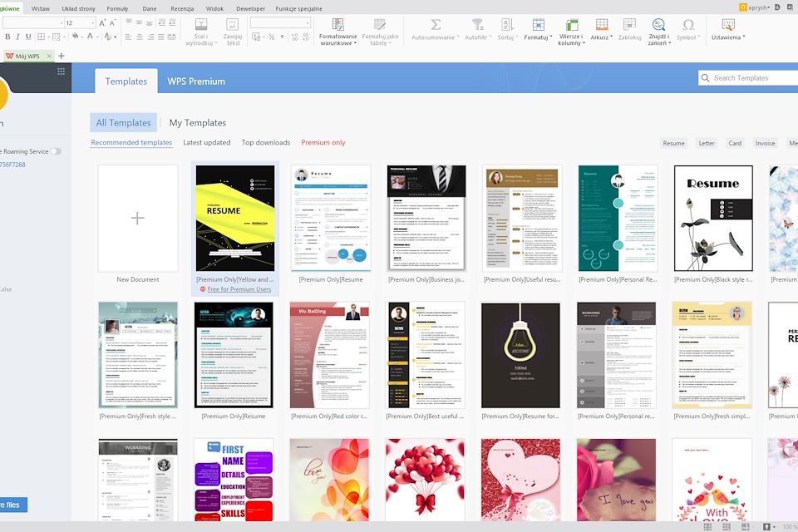798x532 pixels.
Task: Select the Latest updated filter
Action: 207,142
